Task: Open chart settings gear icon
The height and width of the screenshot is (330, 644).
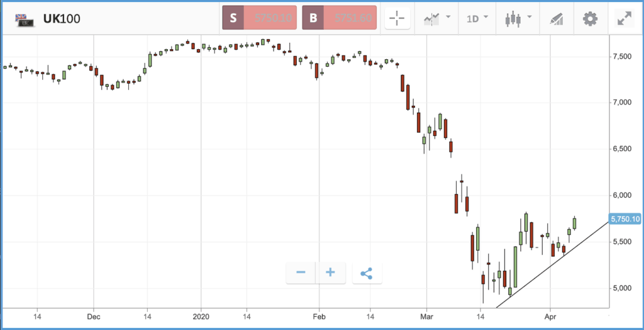Action: (x=590, y=18)
